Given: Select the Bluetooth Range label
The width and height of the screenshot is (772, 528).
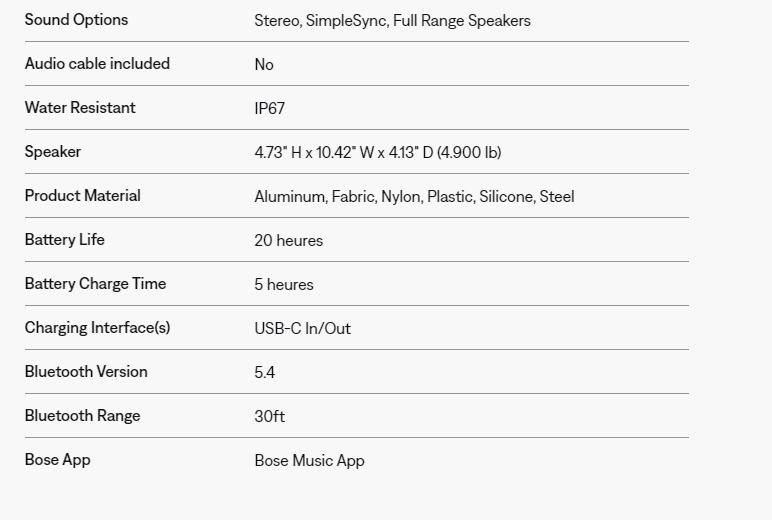Looking at the screenshot, I should 82,416.
